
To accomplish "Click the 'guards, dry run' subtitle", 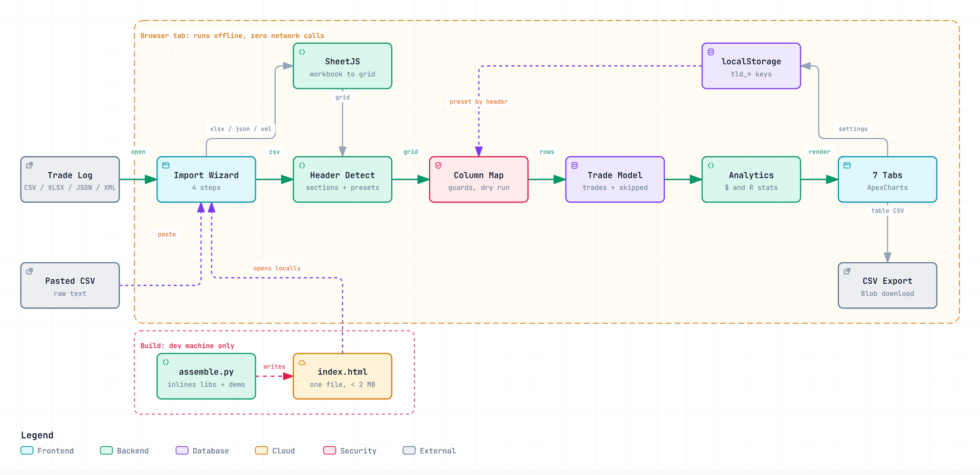I will (x=479, y=188).
